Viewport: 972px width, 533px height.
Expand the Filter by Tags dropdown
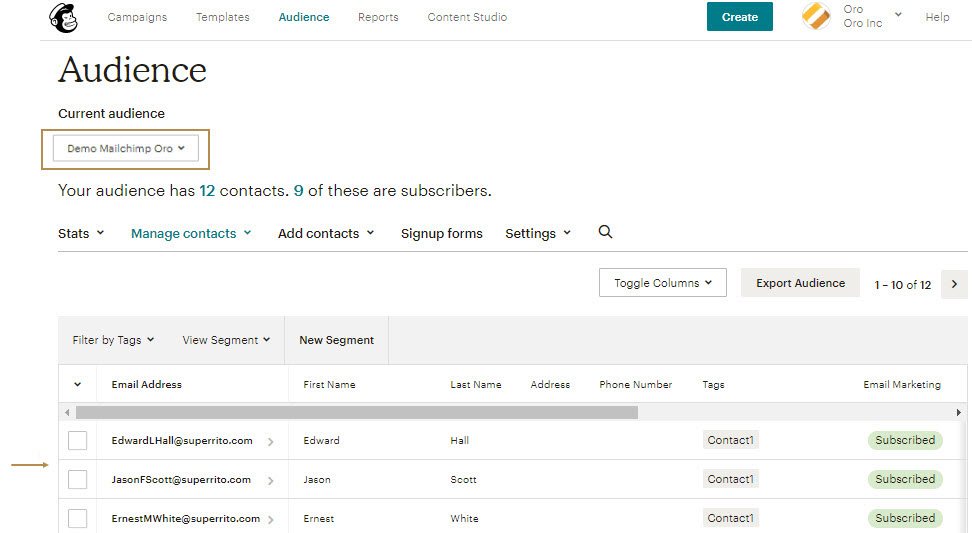tap(113, 340)
